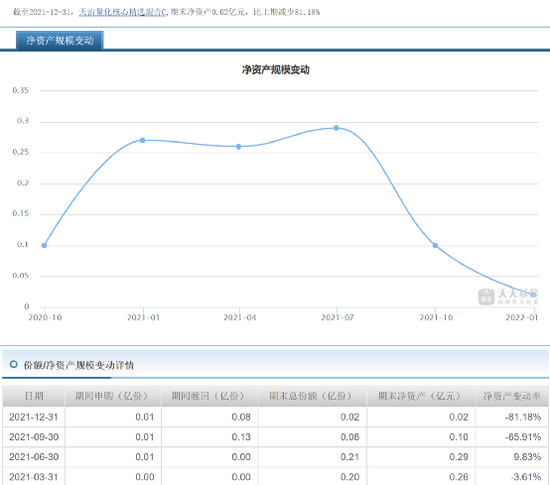The height and width of the screenshot is (485, 550).
Task: Select the 2021-12-31 table row date
Action: (33, 417)
